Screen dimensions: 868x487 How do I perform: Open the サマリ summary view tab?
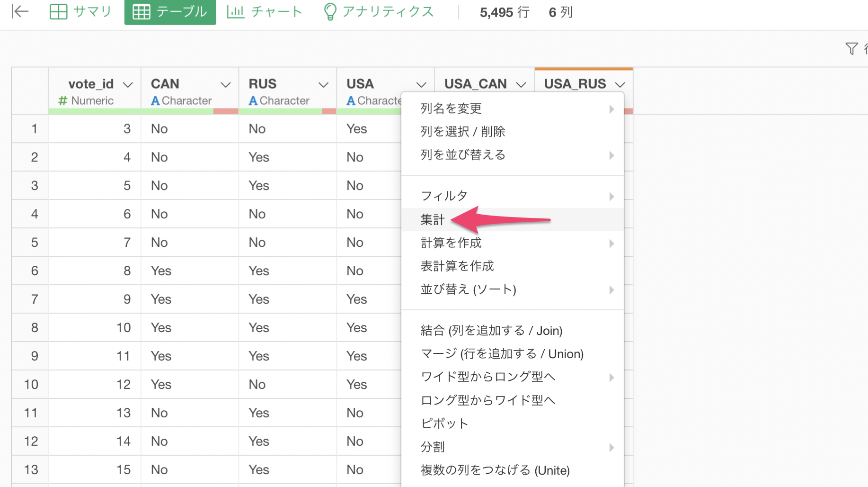[x=80, y=11]
